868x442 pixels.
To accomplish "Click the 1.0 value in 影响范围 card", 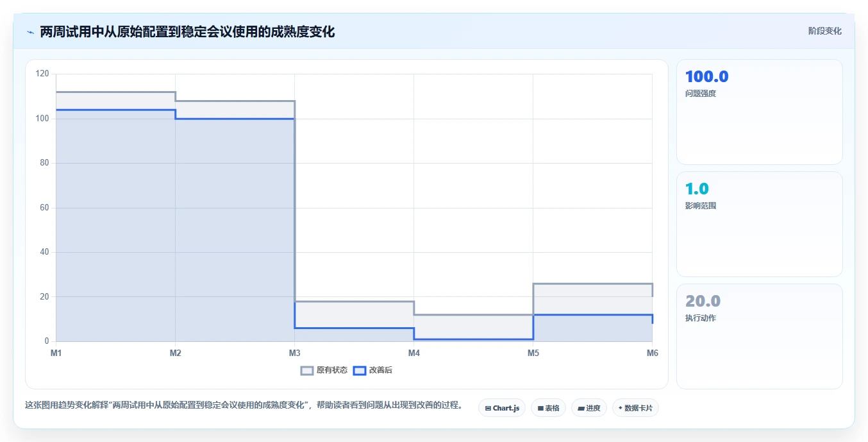I will [697, 189].
